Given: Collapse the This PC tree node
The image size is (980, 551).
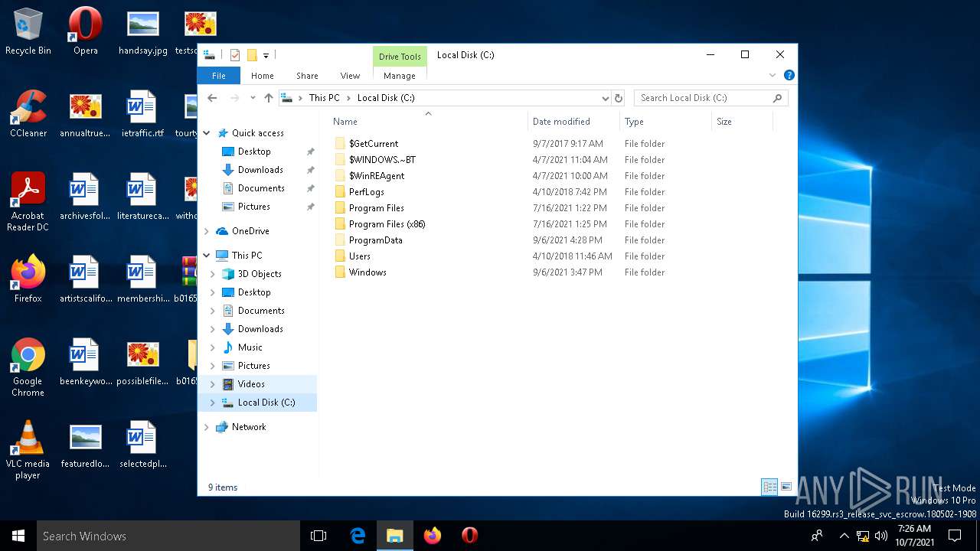Looking at the screenshot, I should 207,256.
